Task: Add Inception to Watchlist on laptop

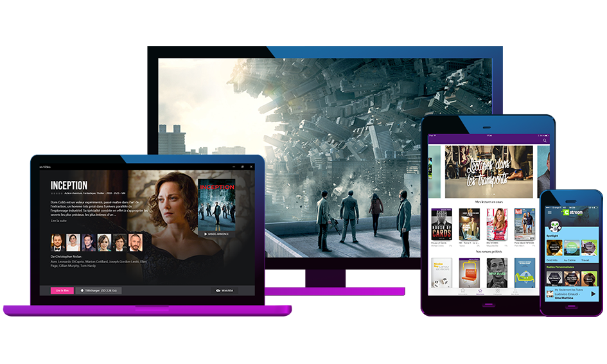Action: pos(225,291)
